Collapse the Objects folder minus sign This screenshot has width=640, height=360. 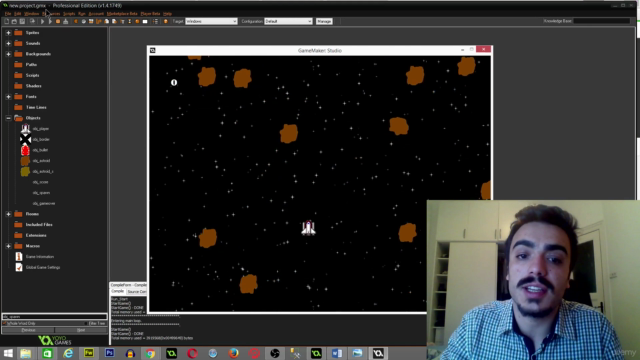(x=8, y=118)
